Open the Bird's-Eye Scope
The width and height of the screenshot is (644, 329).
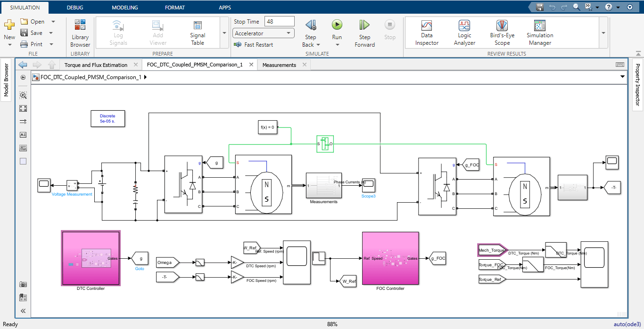click(502, 32)
